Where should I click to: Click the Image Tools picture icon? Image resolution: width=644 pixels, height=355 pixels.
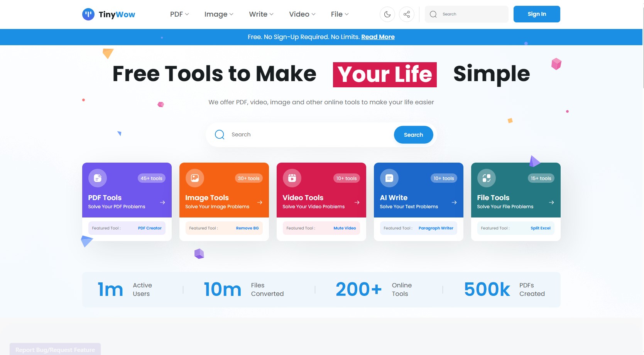pyautogui.click(x=195, y=178)
